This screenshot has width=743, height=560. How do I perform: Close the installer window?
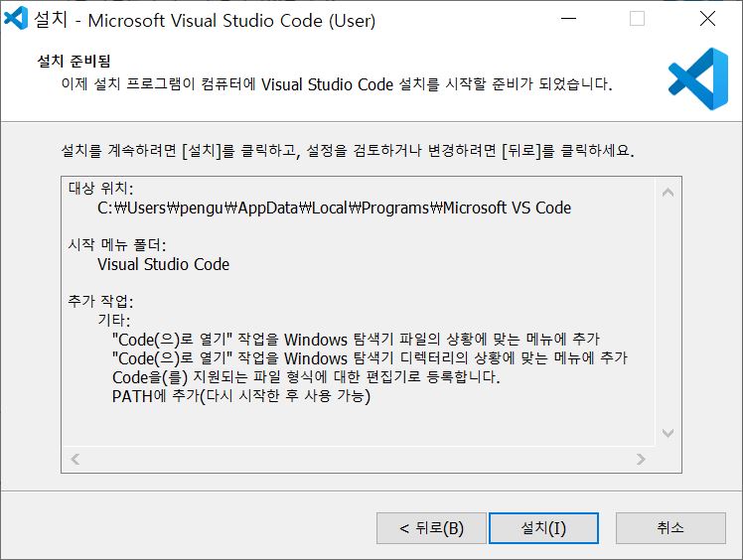(x=707, y=19)
